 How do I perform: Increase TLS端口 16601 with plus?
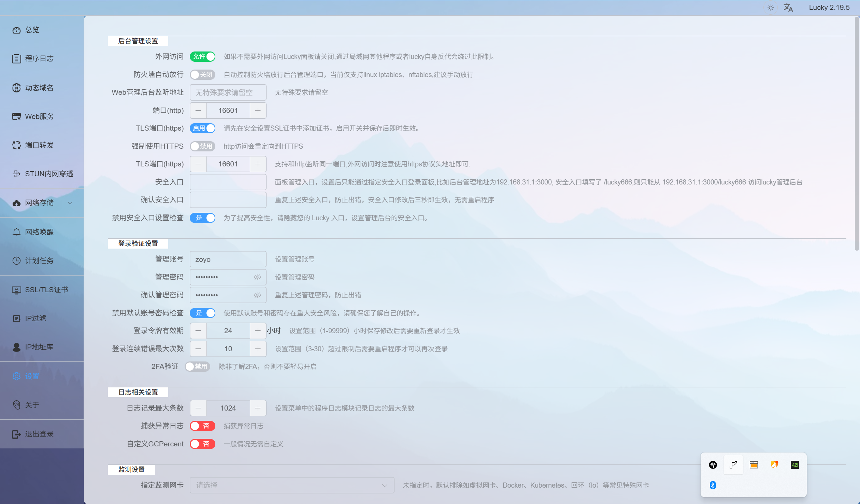coord(258,164)
